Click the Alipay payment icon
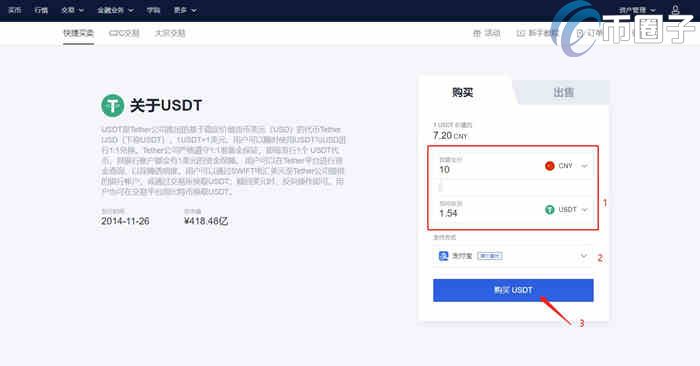 [x=443, y=256]
